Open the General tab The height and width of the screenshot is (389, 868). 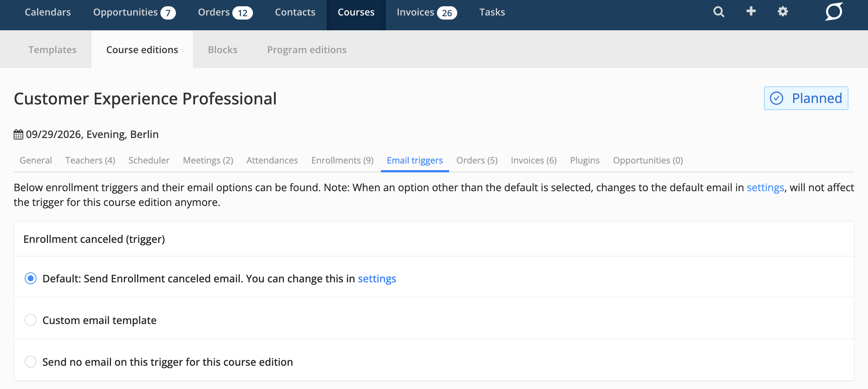(36, 161)
